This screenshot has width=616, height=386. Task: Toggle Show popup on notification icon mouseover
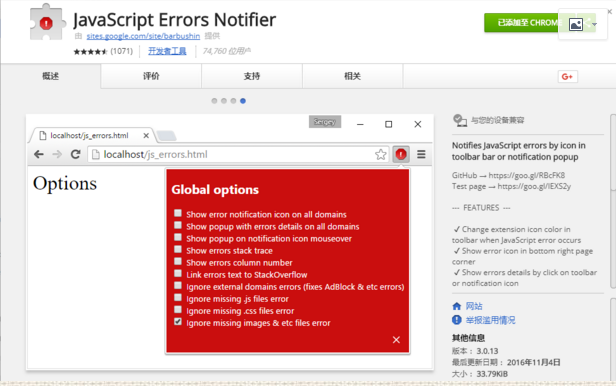(178, 237)
